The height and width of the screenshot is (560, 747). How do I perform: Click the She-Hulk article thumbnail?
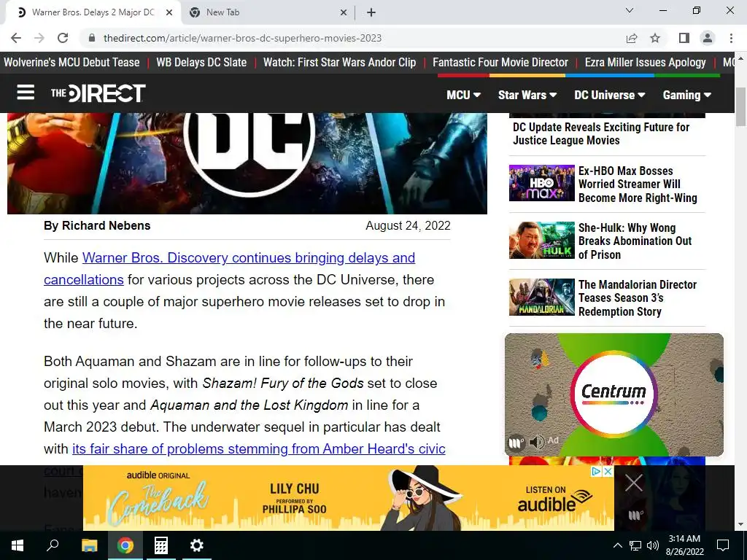tap(542, 240)
